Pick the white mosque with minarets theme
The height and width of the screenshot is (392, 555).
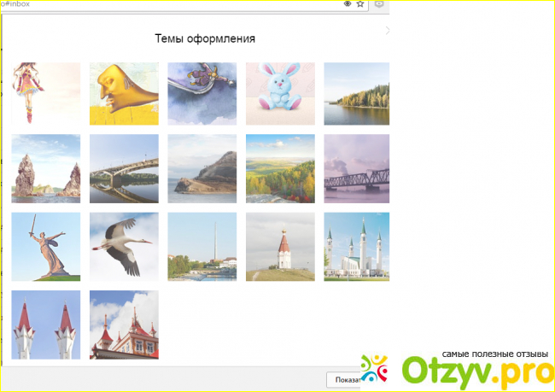click(x=356, y=246)
